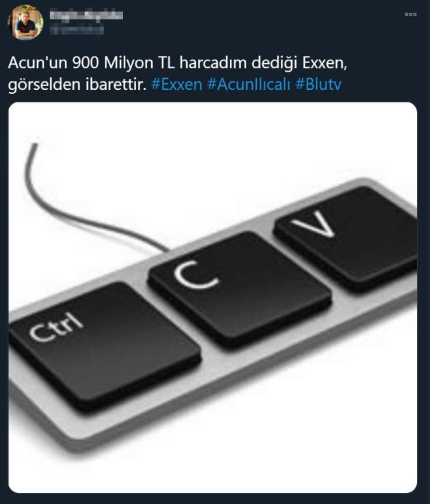Click the blurred author display name
The image size is (430, 504).
pos(86,16)
